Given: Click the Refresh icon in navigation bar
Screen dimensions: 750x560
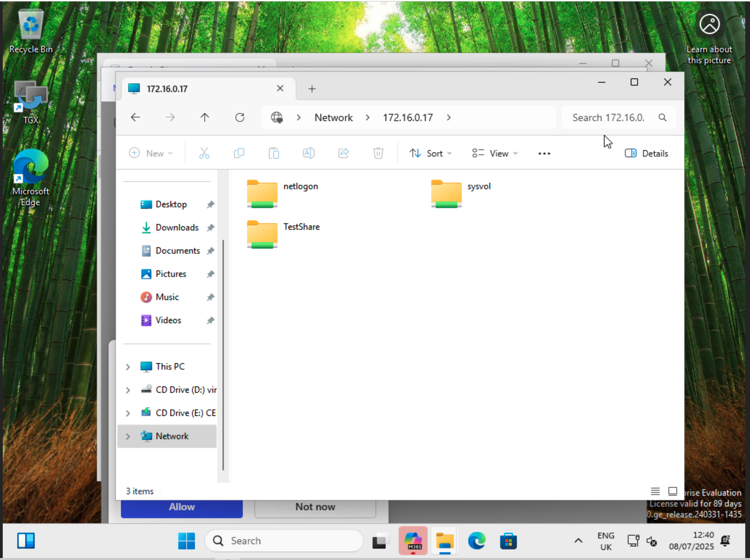Looking at the screenshot, I should click(240, 118).
